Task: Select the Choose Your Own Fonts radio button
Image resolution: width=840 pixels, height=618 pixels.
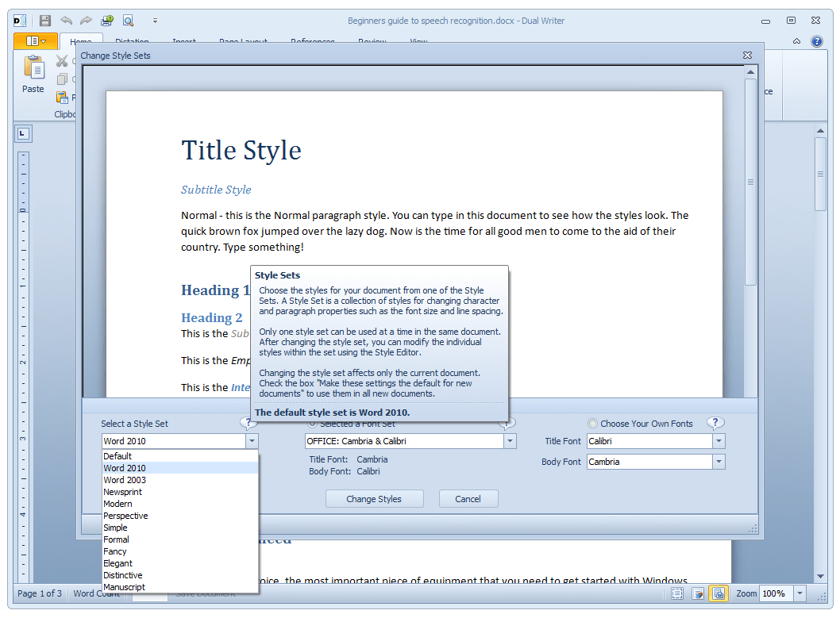Action: [x=592, y=424]
